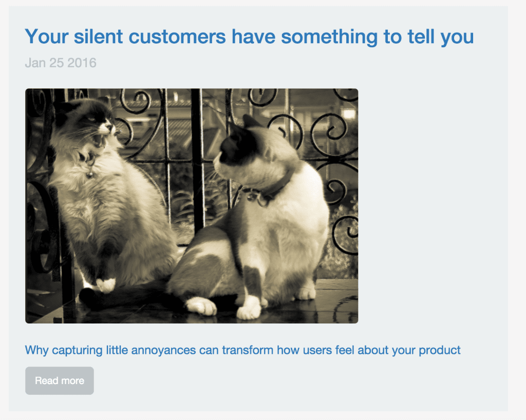
Task: Click 'your product' at the subtitle's end
Action: click(x=426, y=350)
